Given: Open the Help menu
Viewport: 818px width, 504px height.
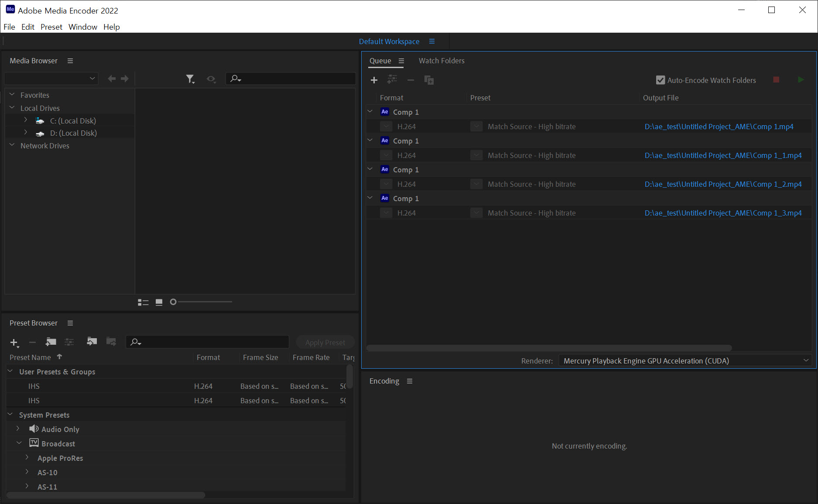Looking at the screenshot, I should click(x=112, y=27).
